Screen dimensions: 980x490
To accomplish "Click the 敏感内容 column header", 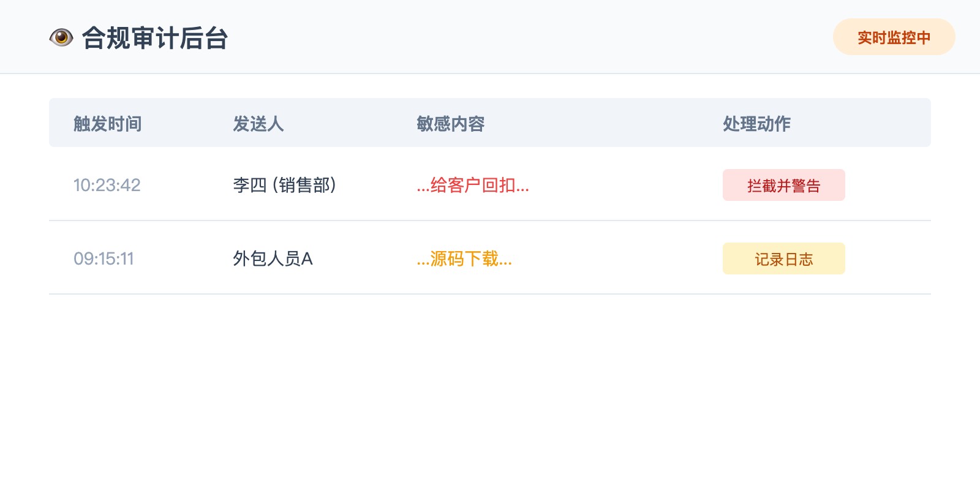I will pos(450,124).
